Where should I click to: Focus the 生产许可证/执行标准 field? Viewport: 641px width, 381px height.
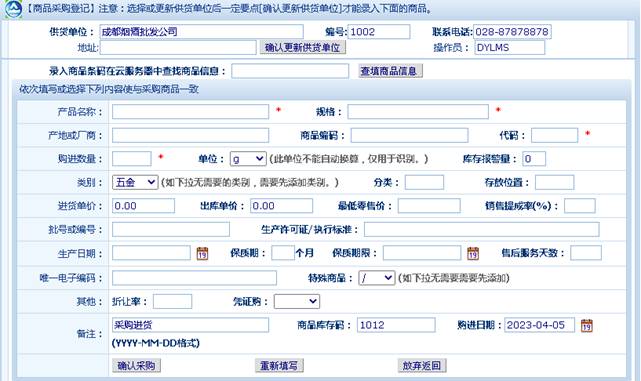point(482,229)
